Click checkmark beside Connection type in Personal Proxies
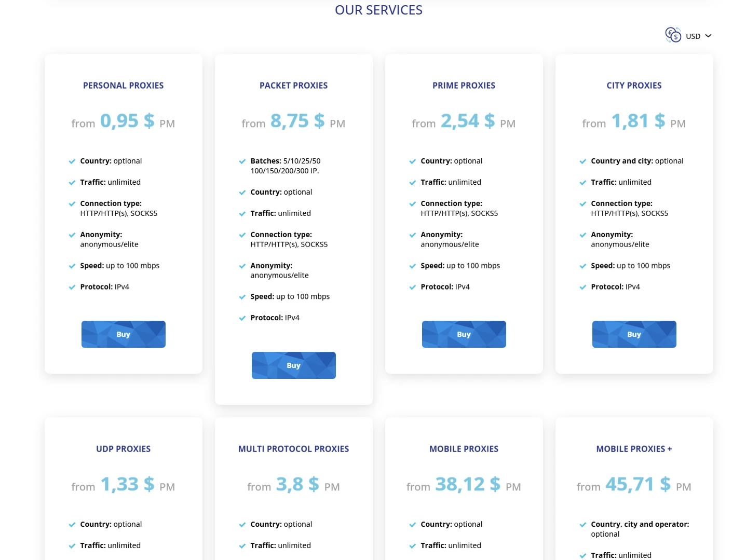Viewport: 746px width, 560px height. click(x=72, y=204)
